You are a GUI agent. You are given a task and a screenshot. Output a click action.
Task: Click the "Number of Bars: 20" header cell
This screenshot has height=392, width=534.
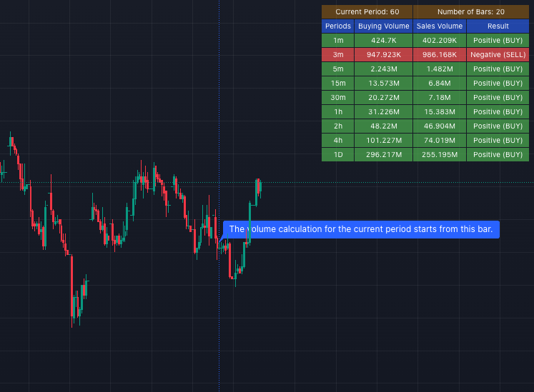(x=471, y=12)
